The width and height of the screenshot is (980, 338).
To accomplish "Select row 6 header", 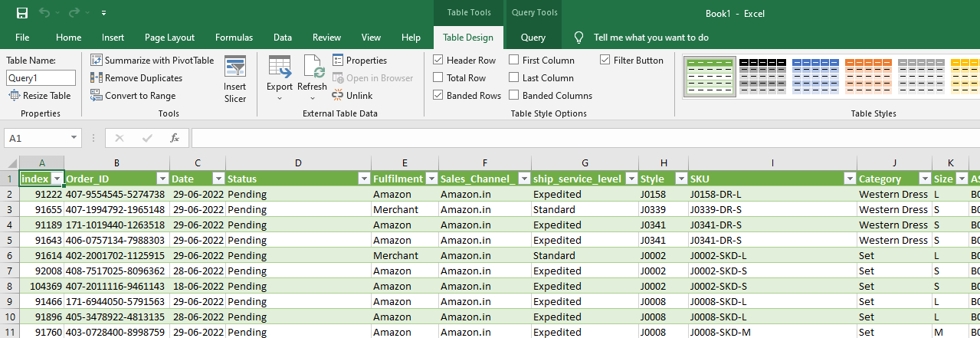I will [x=9, y=255].
